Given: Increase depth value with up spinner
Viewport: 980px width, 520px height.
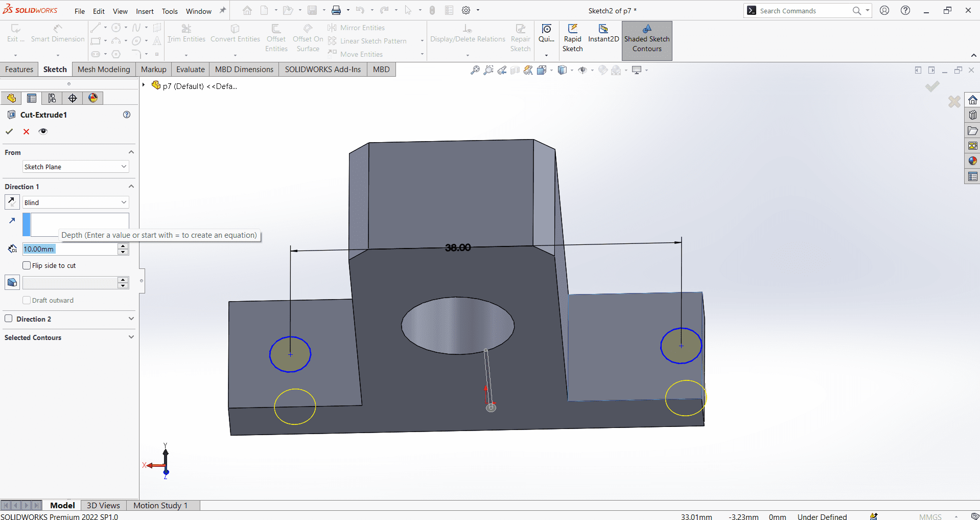Looking at the screenshot, I should 123,246.
